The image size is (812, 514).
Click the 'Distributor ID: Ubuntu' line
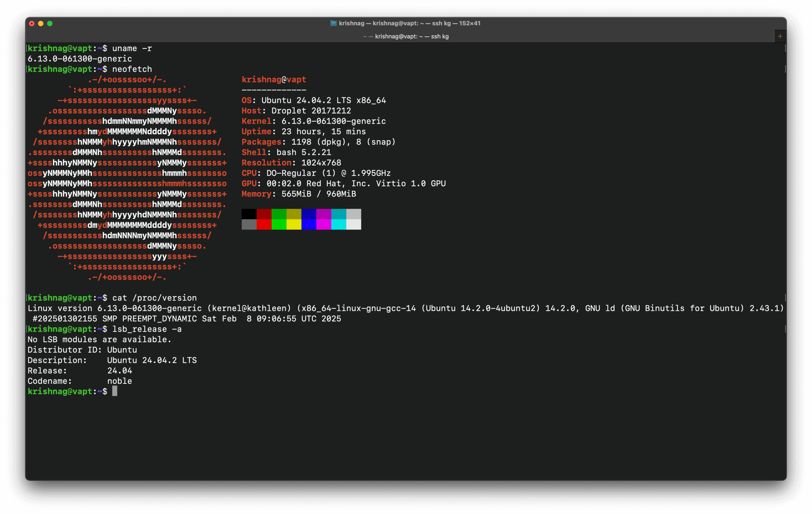pyautogui.click(x=82, y=350)
